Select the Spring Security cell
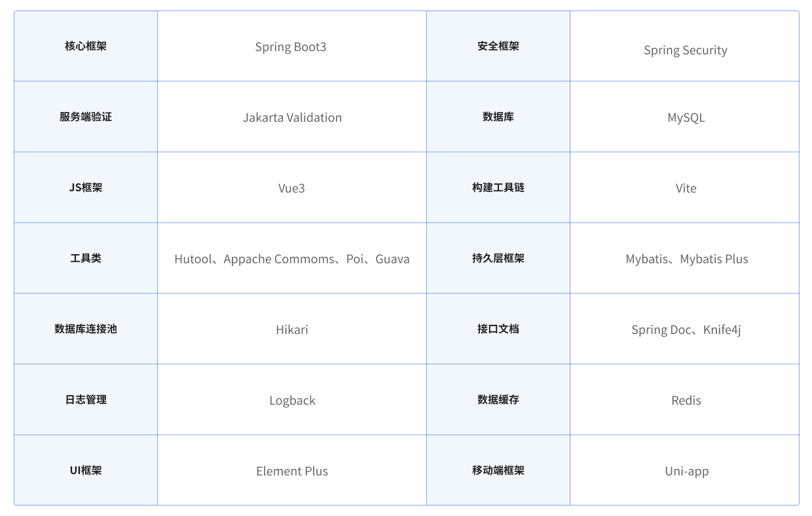 point(684,46)
